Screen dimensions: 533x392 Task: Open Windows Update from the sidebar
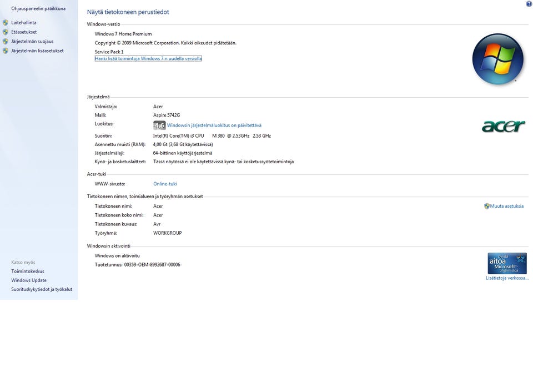29,280
